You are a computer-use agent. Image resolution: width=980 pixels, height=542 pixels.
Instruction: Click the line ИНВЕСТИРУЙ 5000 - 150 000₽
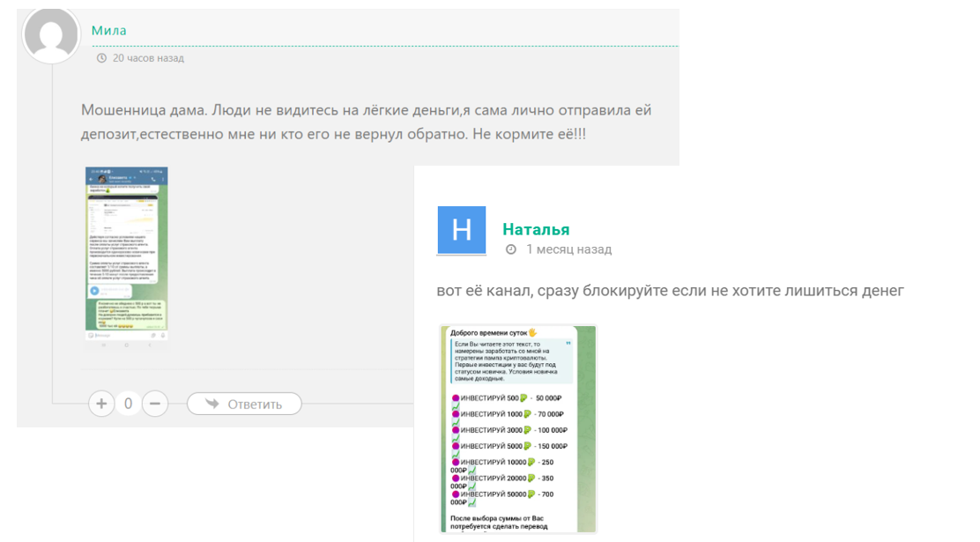tap(509, 446)
